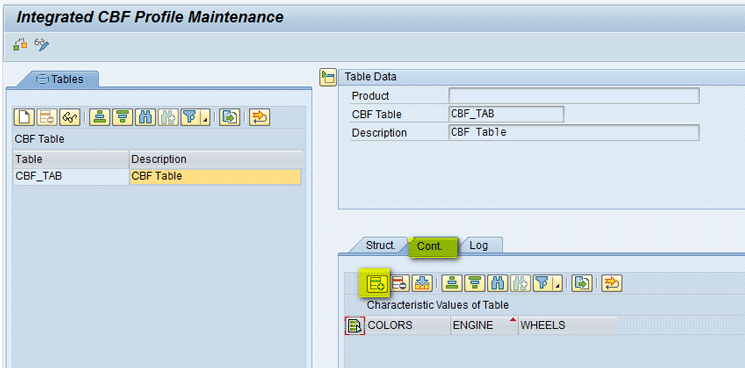Click the COLORS column header
The width and height of the screenshot is (745, 368).
(x=408, y=325)
